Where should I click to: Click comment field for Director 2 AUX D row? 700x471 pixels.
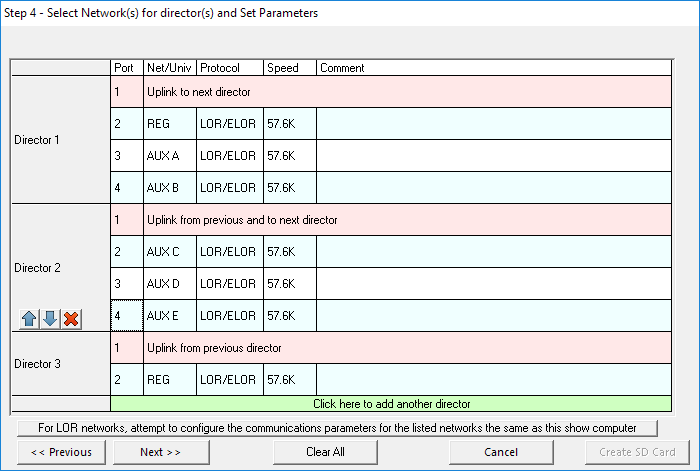(494, 284)
